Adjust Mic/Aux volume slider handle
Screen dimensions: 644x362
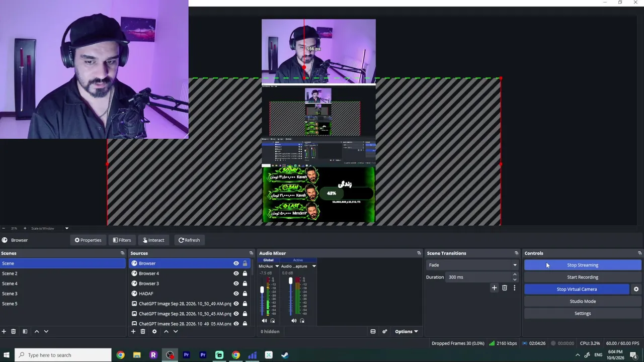click(262, 290)
